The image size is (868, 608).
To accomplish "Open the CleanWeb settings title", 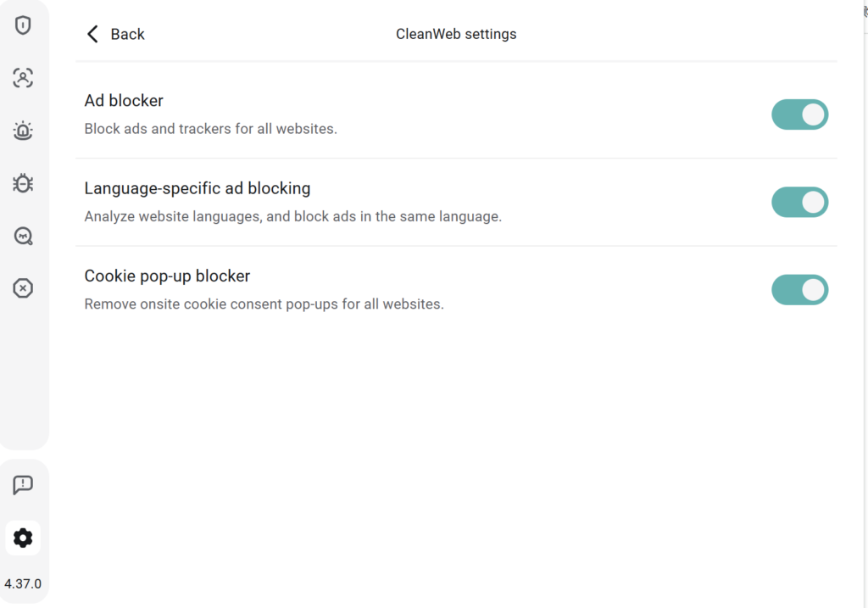I will click(456, 34).
